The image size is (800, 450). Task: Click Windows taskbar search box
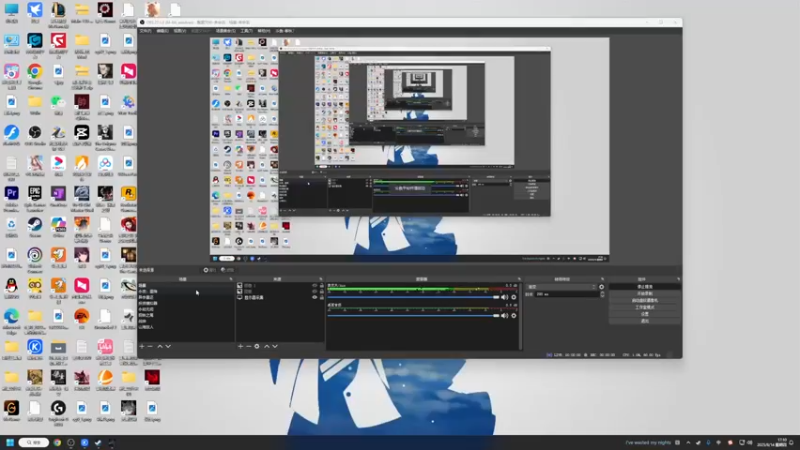pyautogui.click(x=34, y=442)
